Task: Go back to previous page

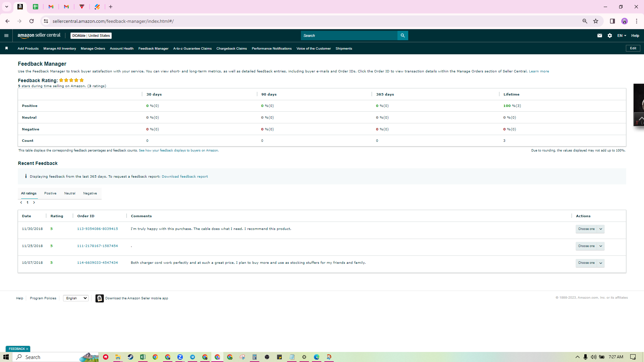Action: click(7, 21)
